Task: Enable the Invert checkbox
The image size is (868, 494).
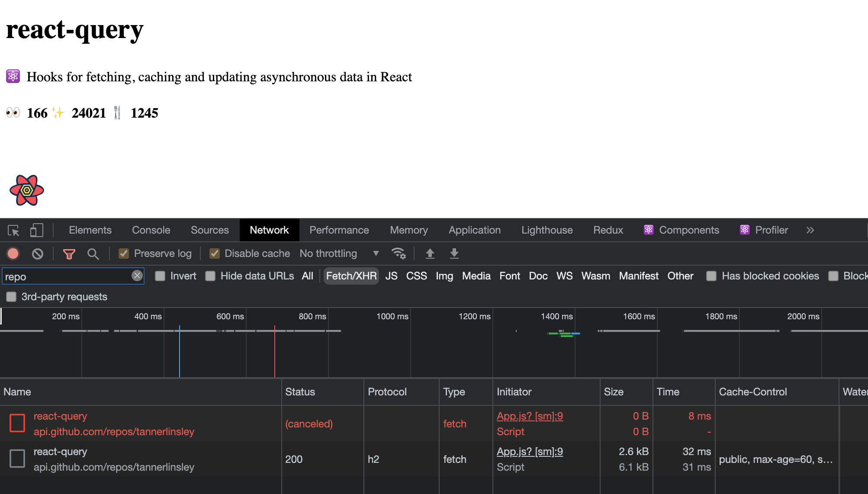Action: tap(160, 276)
